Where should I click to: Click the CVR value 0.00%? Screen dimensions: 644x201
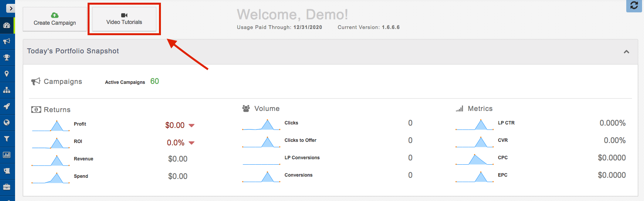click(615, 140)
